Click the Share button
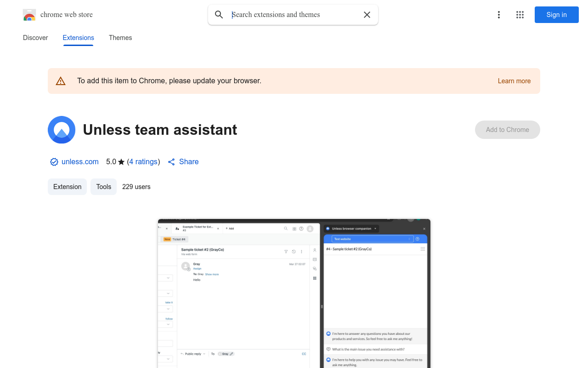This screenshot has height=368, width=588. [183, 162]
